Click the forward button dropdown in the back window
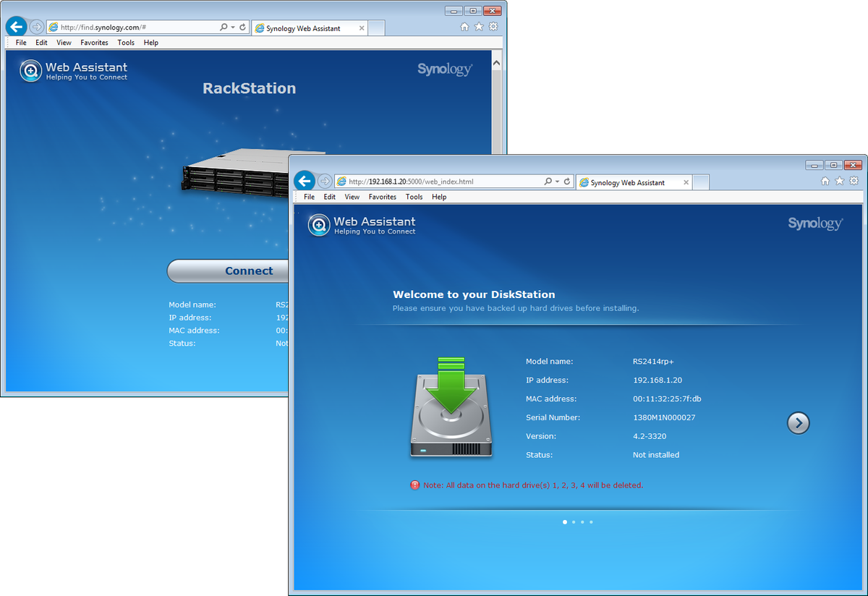Viewport: 868px width, 596px height. coord(35,27)
